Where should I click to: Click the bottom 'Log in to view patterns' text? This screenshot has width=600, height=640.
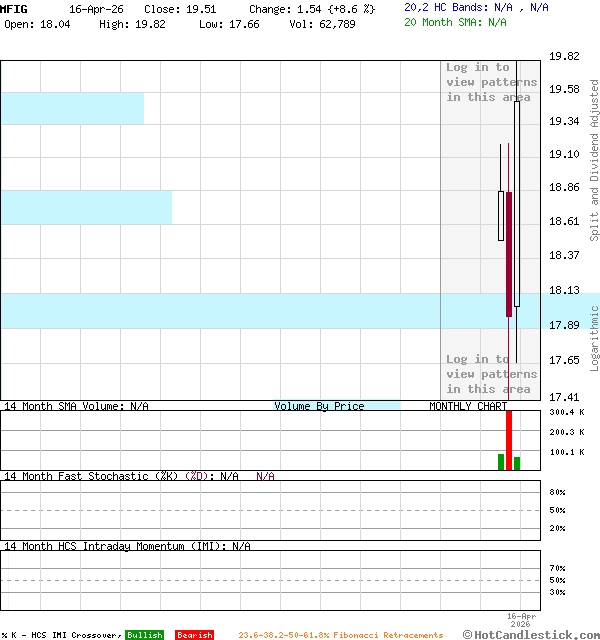coord(491,374)
